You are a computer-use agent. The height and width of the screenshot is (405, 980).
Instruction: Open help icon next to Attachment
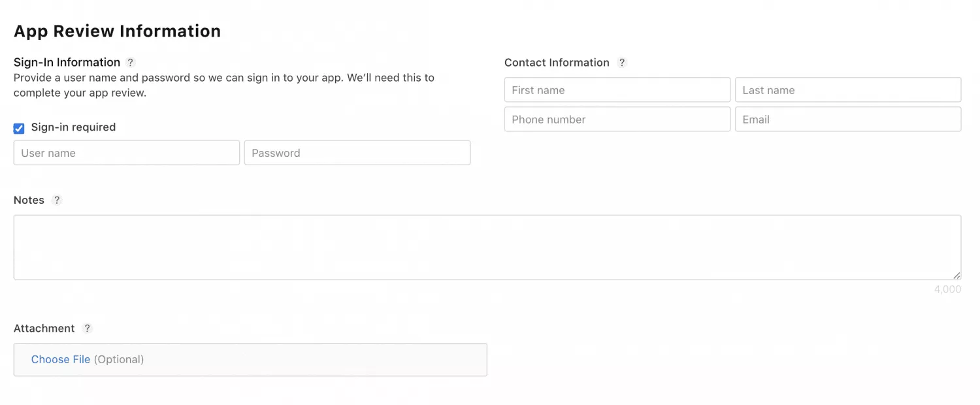pyautogui.click(x=88, y=328)
